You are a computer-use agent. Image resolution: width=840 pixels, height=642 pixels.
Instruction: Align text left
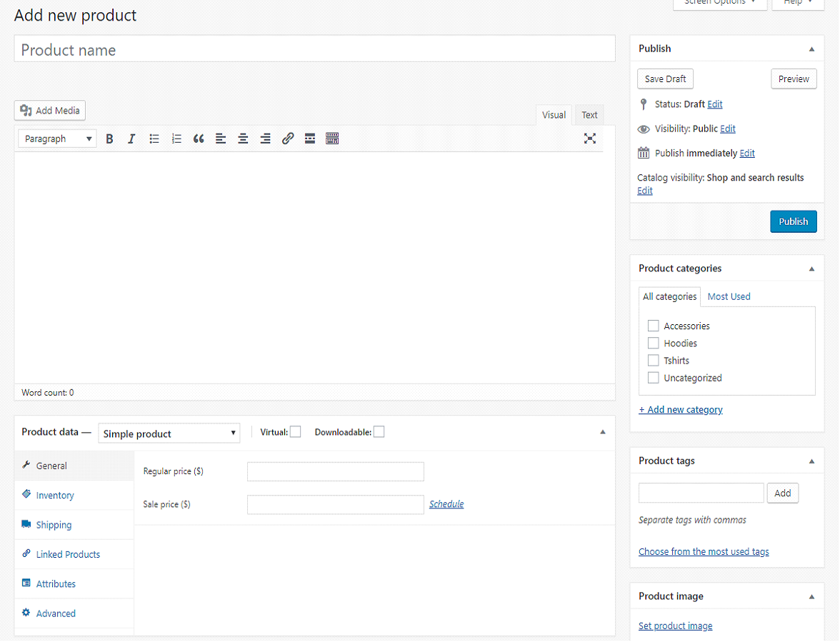point(221,139)
